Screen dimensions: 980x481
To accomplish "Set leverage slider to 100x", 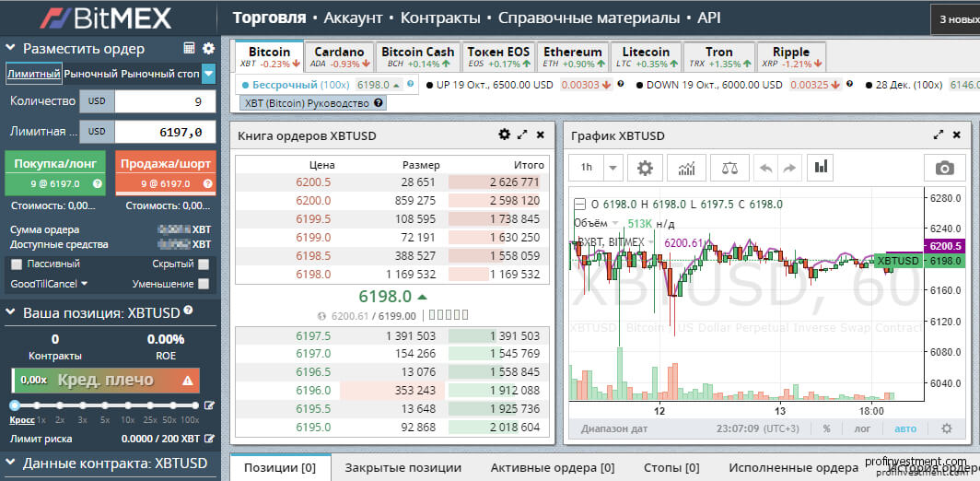I will [x=195, y=405].
